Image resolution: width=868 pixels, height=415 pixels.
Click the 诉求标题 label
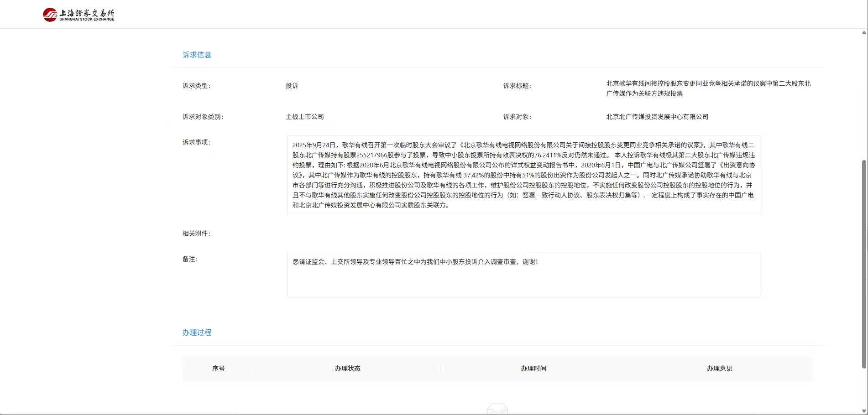tap(518, 86)
